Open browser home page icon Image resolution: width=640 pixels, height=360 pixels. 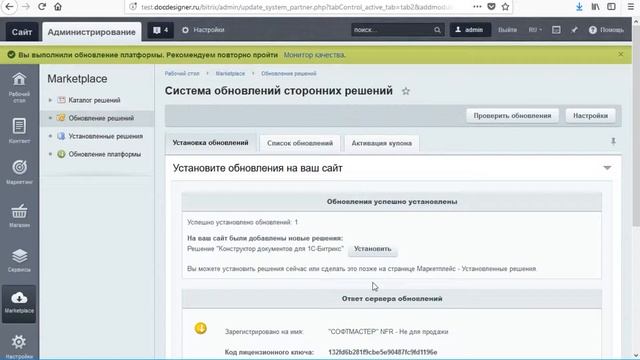coord(58,7)
